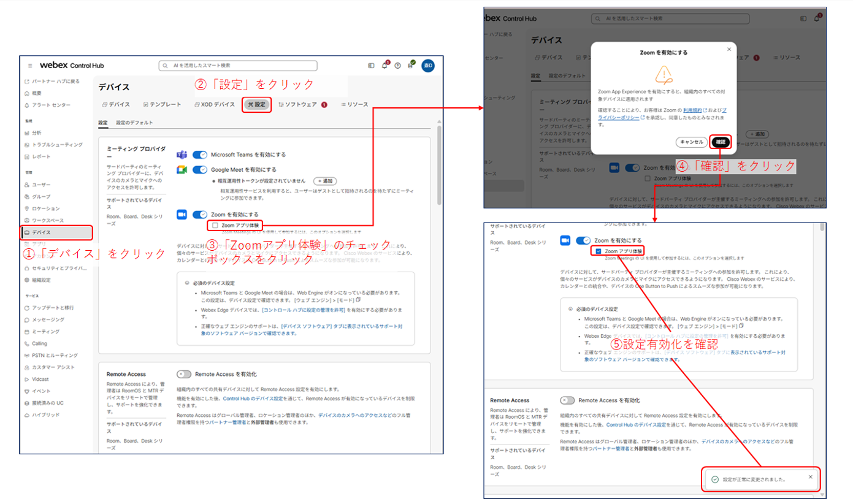Click the help question mark icon in header
853x504 pixels.
pyautogui.click(x=398, y=66)
